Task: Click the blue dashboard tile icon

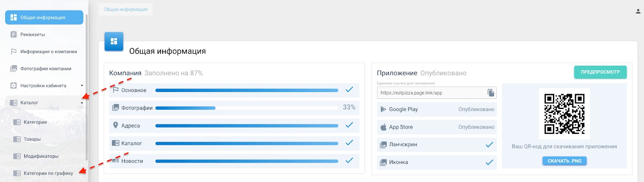Action: pyautogui.click(x=114, y=42)
